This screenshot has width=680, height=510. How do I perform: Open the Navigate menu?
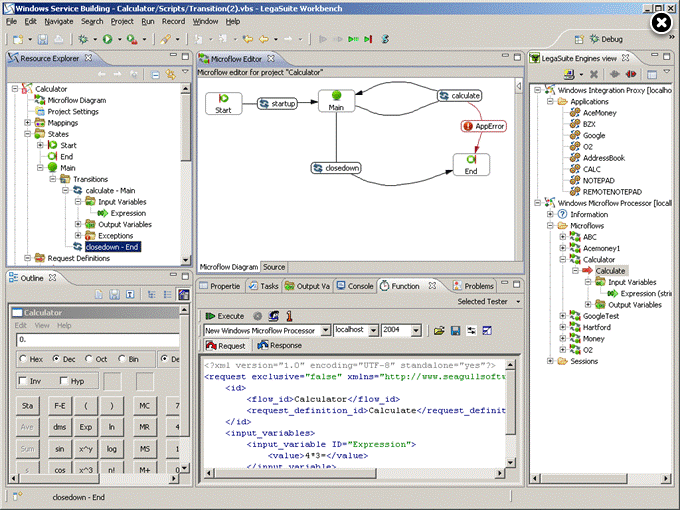59,21
